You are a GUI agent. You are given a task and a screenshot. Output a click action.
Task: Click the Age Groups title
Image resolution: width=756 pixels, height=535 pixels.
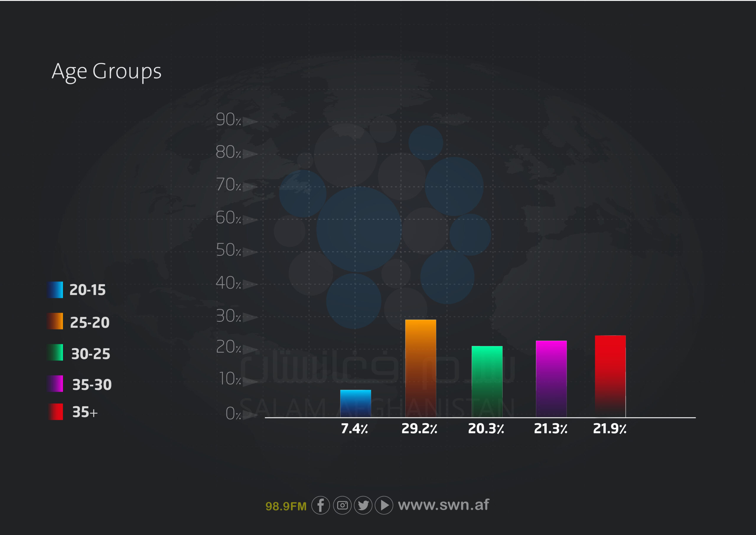click(x=107, y=71)
